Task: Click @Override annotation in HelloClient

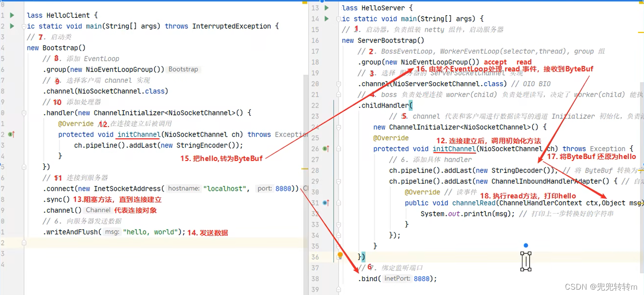Action: (x=76, y=124)
